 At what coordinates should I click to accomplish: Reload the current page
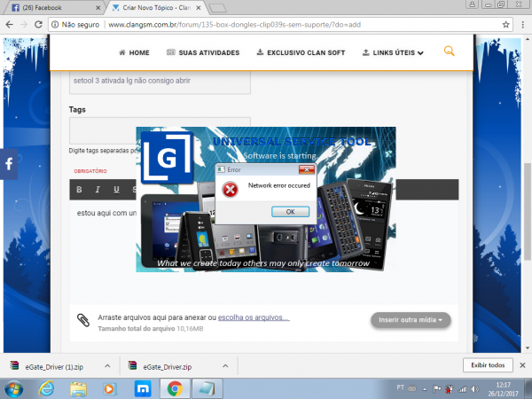click(39, 25)
